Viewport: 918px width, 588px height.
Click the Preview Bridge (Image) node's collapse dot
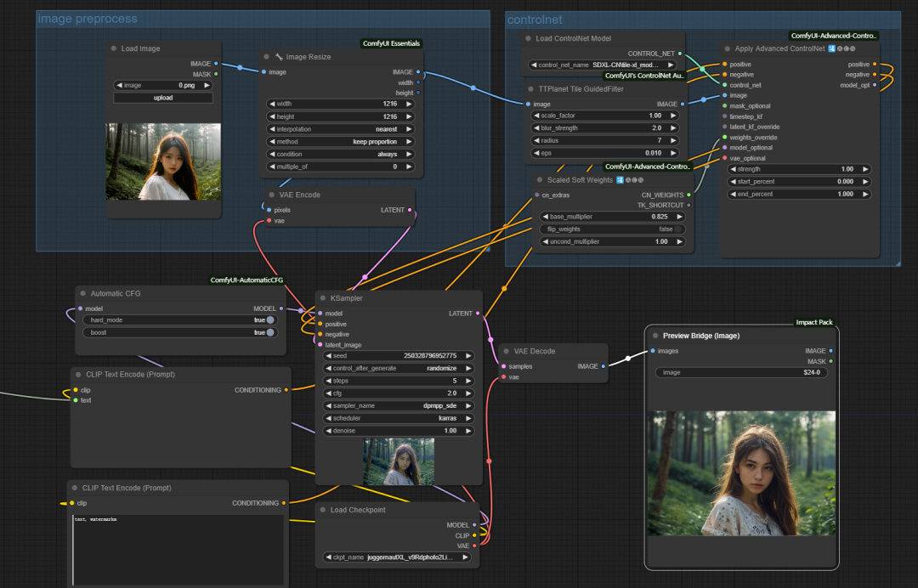tap(655, 336)
